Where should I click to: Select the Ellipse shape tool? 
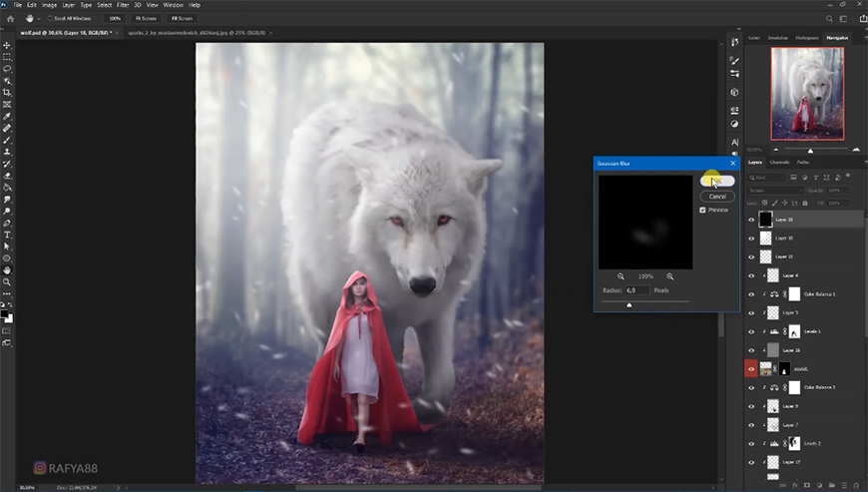coord(7,258)
